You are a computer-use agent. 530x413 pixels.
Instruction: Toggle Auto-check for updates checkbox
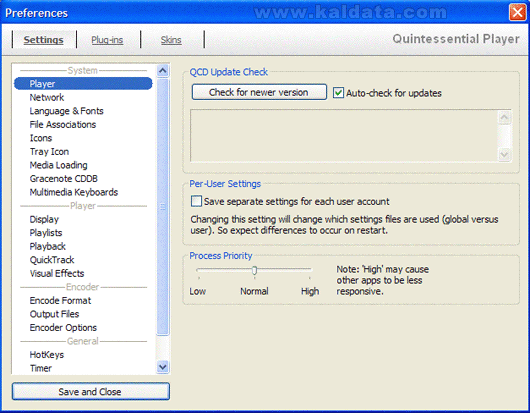(x=338, y=93)
